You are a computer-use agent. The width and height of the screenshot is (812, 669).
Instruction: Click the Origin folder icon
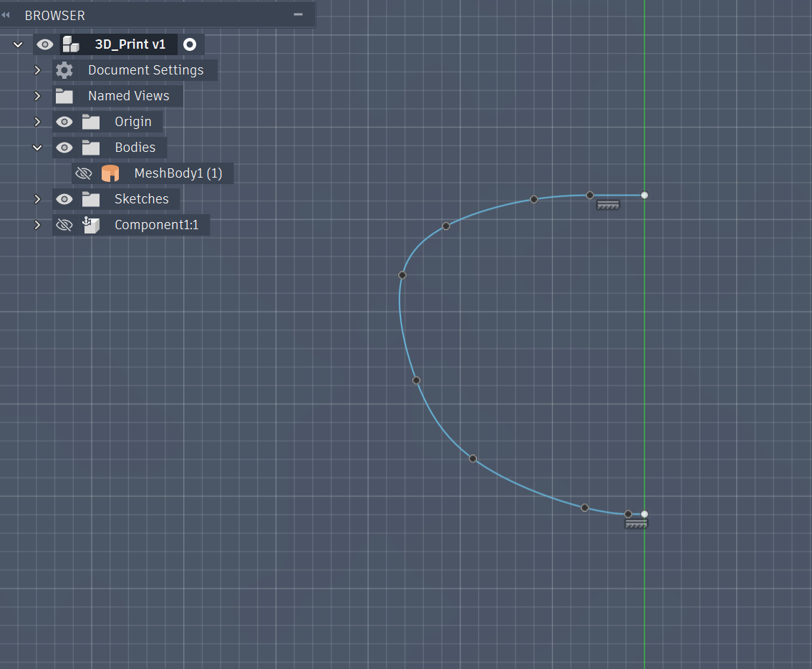click(x=91, y=122)
